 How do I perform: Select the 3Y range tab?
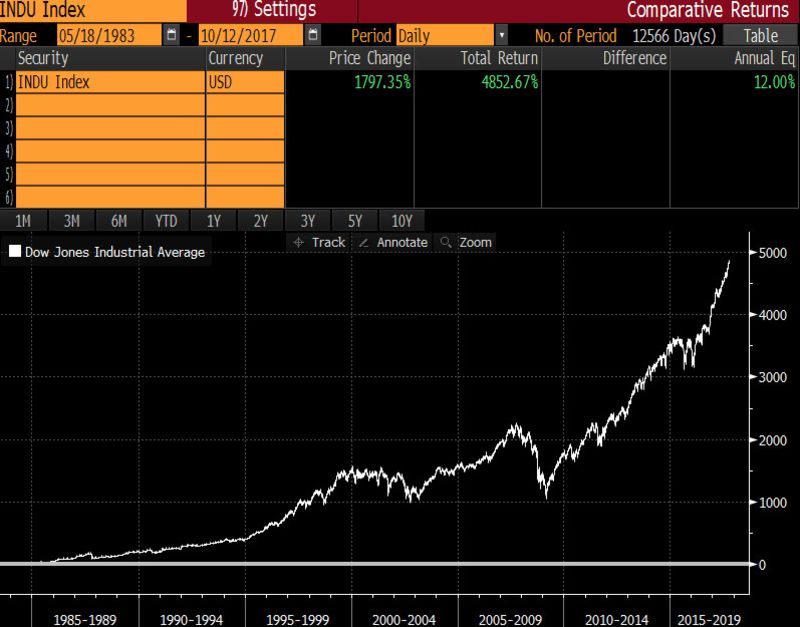(308, 221)
